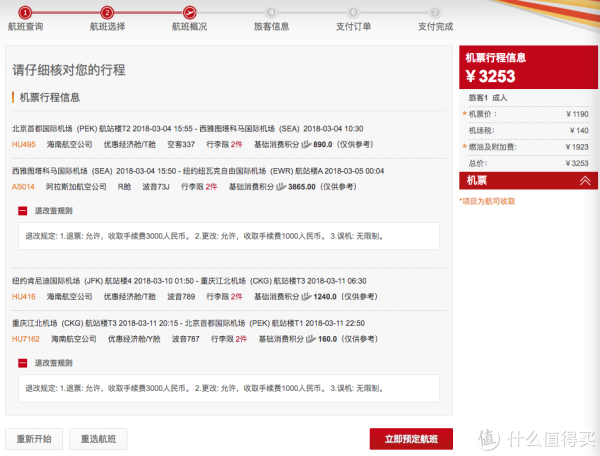The image size is (600, 456).
Task: Click step 2 circle 航班选择
Action: click(107, 13)
